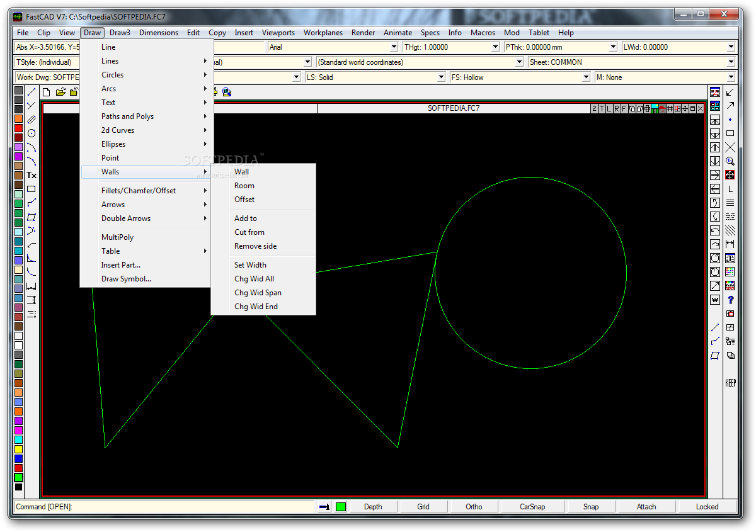
Task: Pick the cyan color swatch in palette
Action: point(18,439)
